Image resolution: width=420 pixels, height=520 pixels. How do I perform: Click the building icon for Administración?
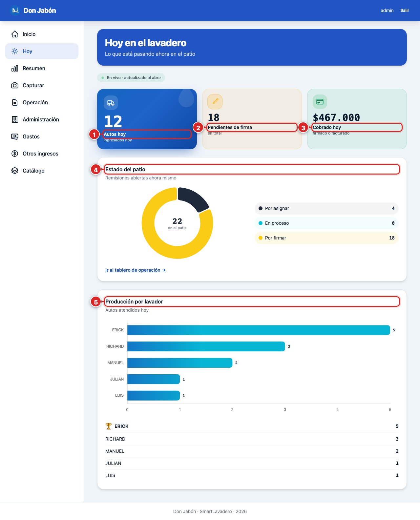coord(15,119)
